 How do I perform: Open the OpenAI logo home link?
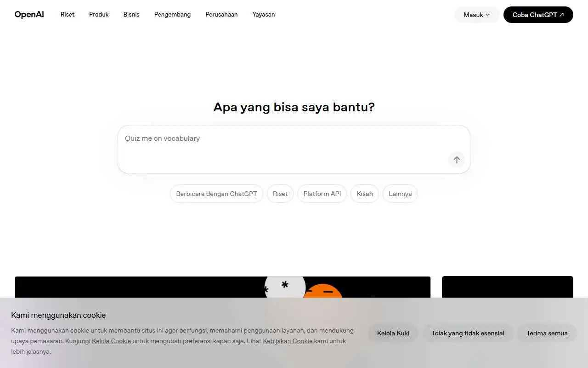pos(29,14)
